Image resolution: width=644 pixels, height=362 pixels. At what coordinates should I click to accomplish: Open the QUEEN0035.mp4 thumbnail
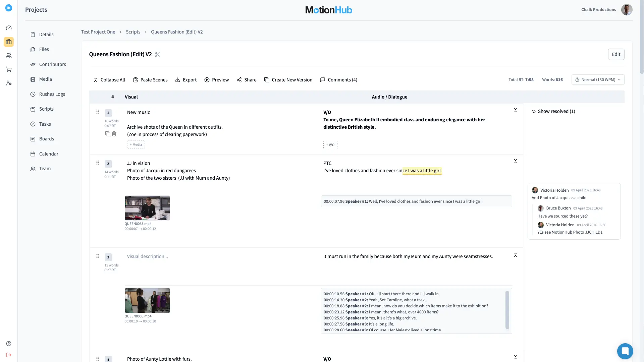coord(147,208)
